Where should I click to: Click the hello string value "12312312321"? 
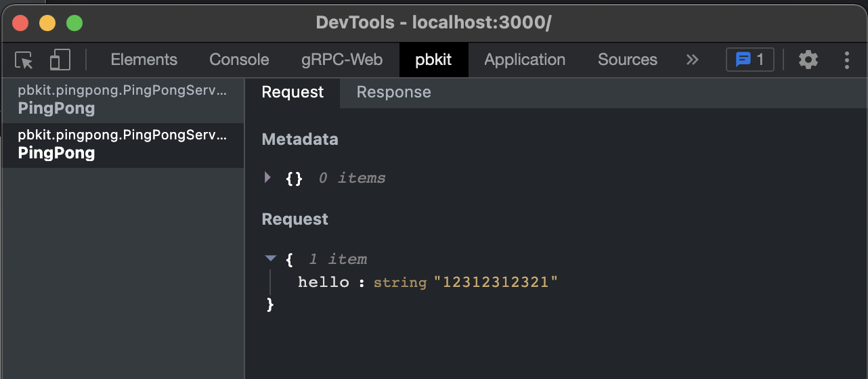tap(500, 282)
